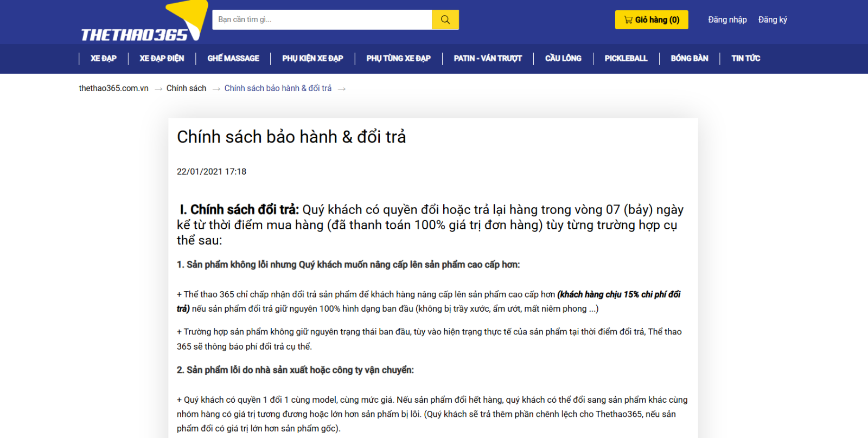Screen dimensions: 868x438
Task: Click the magnifier search button
Action: click(x=445, y=20)
